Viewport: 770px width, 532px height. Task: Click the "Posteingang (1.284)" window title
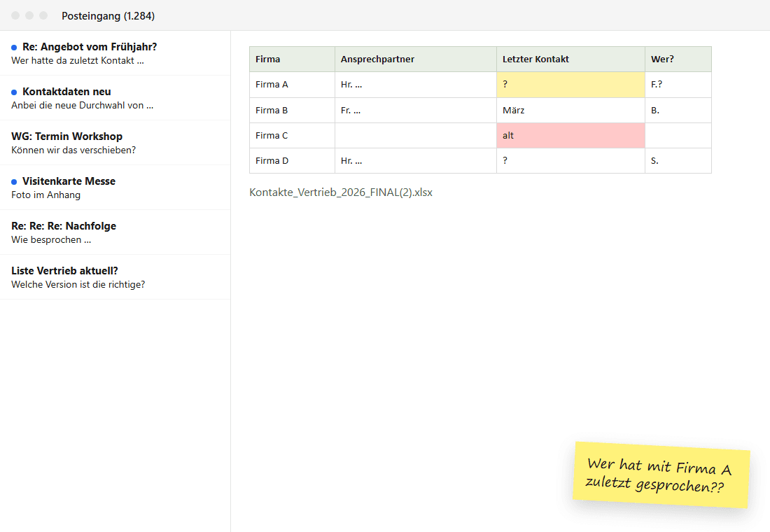click(108, 15)
